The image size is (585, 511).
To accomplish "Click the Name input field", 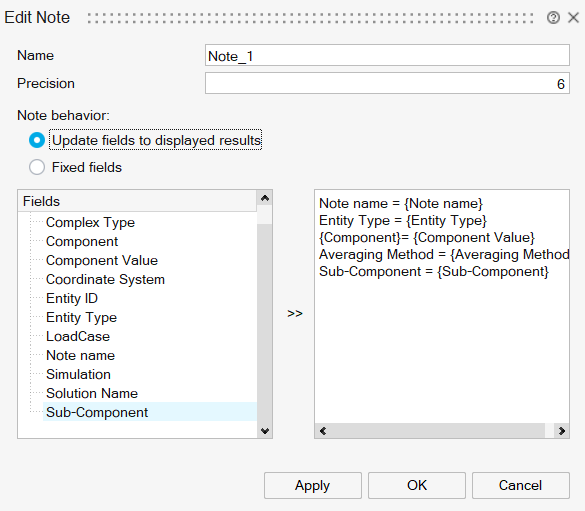I will [x=387, y=56].
